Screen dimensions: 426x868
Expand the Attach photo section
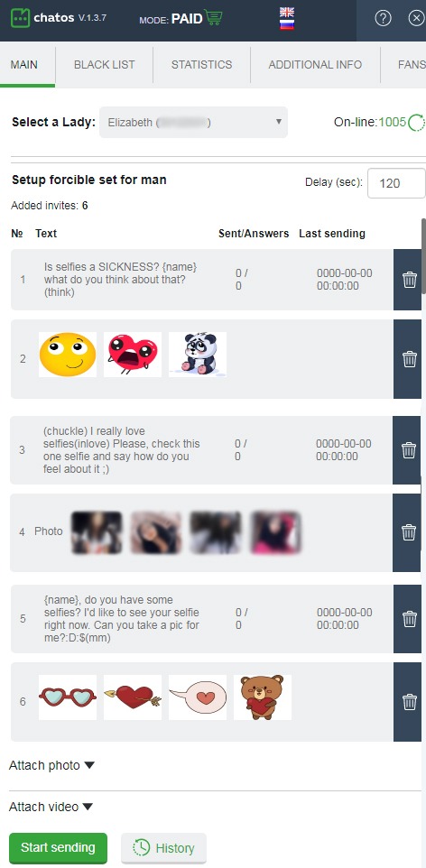click(x=52, y=765)
